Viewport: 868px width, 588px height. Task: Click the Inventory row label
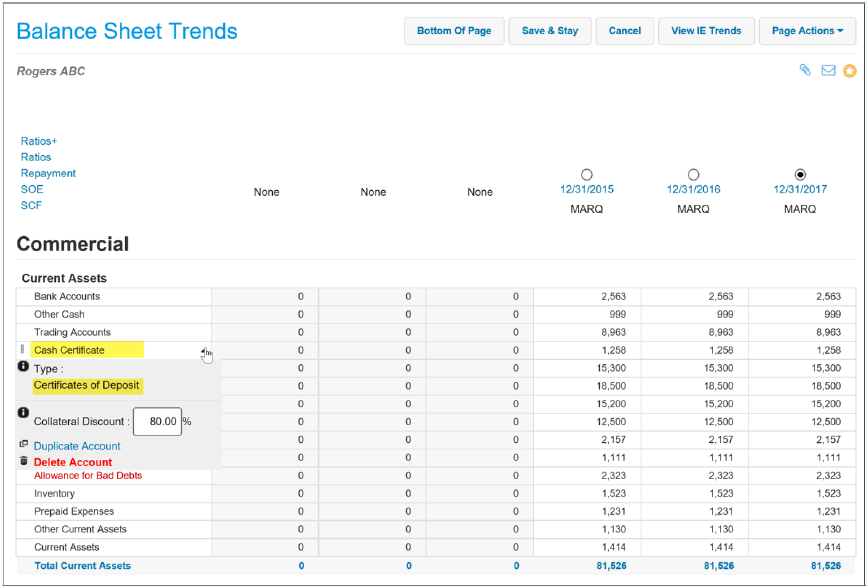(x=54, y=493)
